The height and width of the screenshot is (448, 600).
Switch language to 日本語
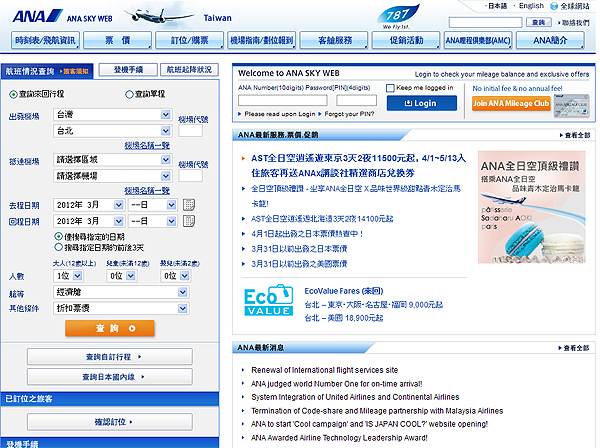pyautogui.click(x=498, y=6)
